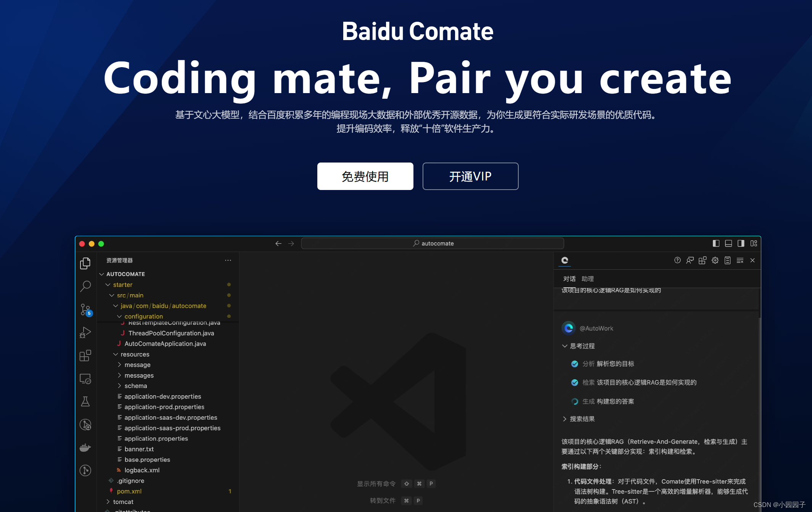Click the Comate chat panel icon
Image resolution: width=812 pixels, height=512 pixels.
pyautogui.click(x=565, y=262)
